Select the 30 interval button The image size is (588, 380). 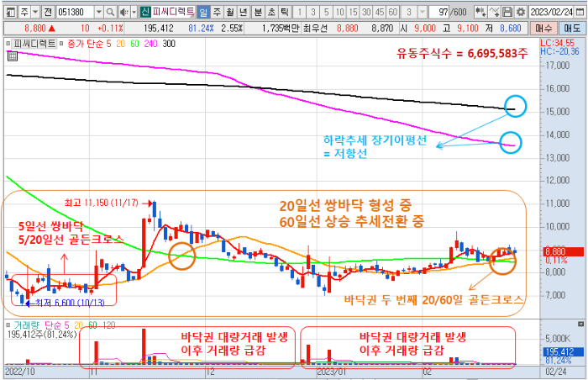pos(366,13)
